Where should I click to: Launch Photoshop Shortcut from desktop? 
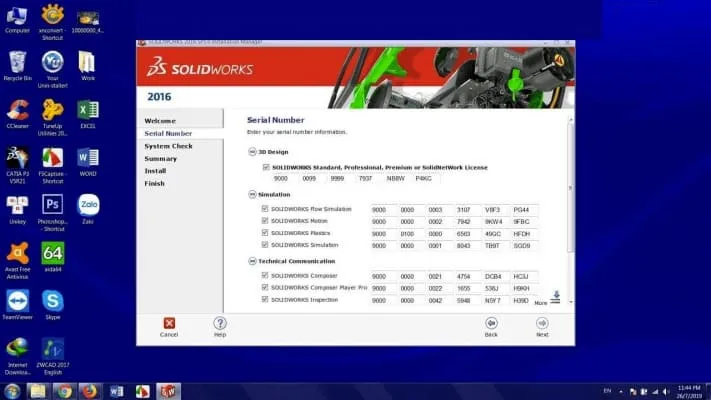tap(52, 213)
